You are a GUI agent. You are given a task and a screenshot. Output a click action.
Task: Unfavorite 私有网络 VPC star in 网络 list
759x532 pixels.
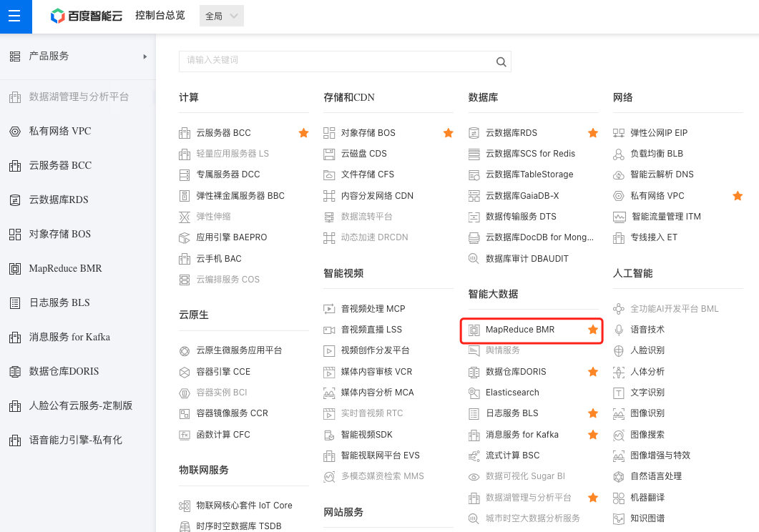(738, 195)
